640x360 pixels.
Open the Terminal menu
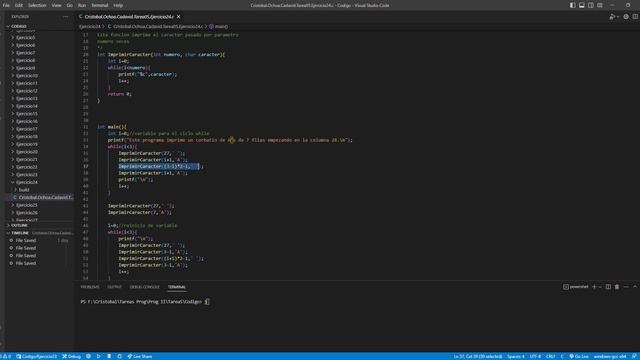100,5
